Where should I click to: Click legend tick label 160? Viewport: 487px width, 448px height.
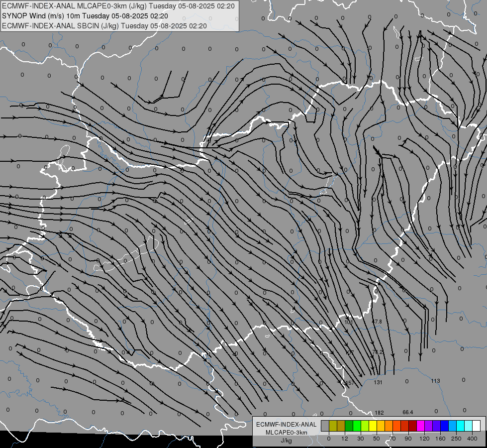(440, 439)
